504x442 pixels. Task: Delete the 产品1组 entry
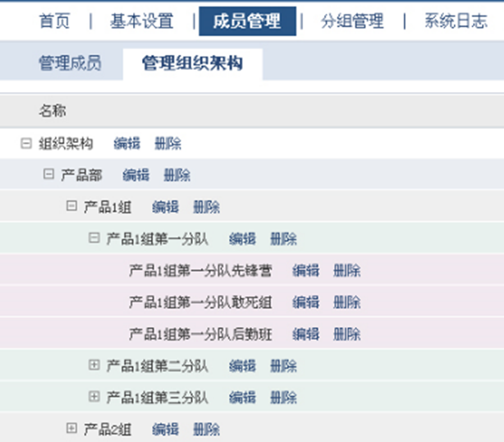(206, 207)
